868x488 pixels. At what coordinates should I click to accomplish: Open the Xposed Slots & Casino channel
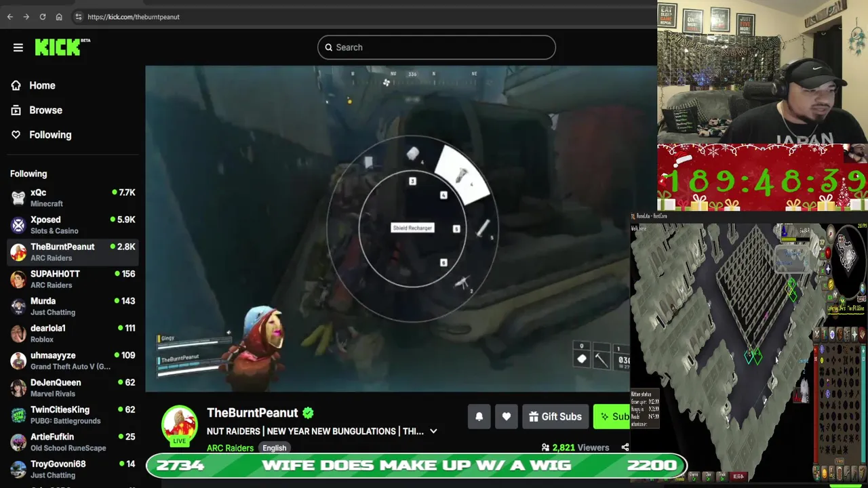point(72,224)
